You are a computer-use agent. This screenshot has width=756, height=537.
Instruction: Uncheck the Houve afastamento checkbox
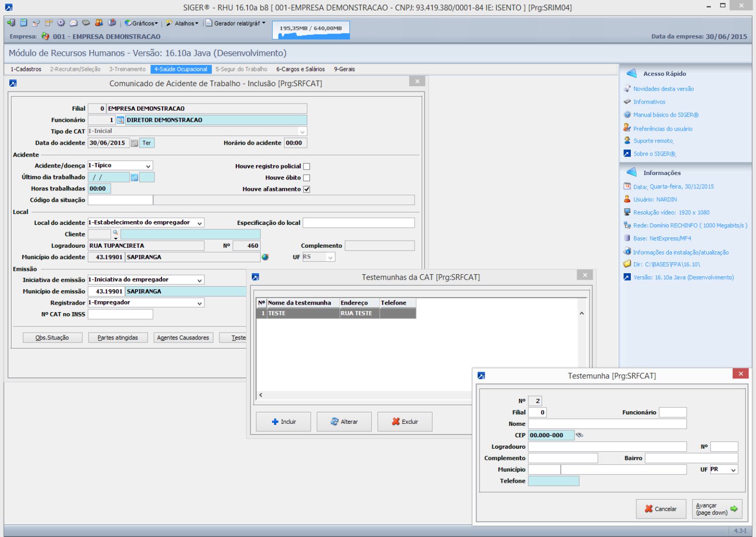pyautogui.click(x=306, y=189)
